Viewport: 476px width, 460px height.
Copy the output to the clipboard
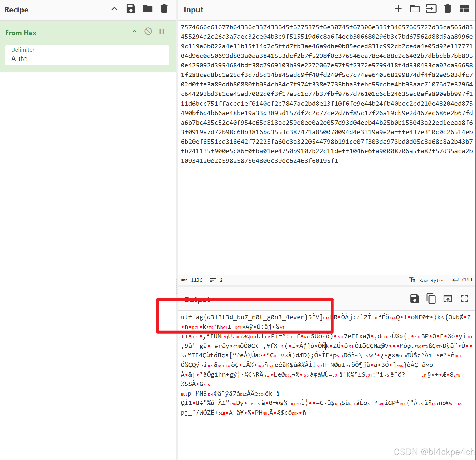[x=431, y=299]
